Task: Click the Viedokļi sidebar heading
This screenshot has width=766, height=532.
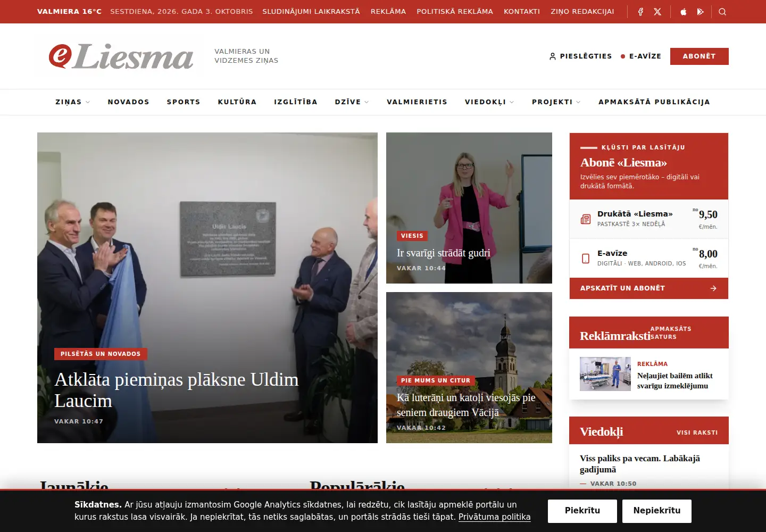Action: pyautogui.click(x=601, y=432)
